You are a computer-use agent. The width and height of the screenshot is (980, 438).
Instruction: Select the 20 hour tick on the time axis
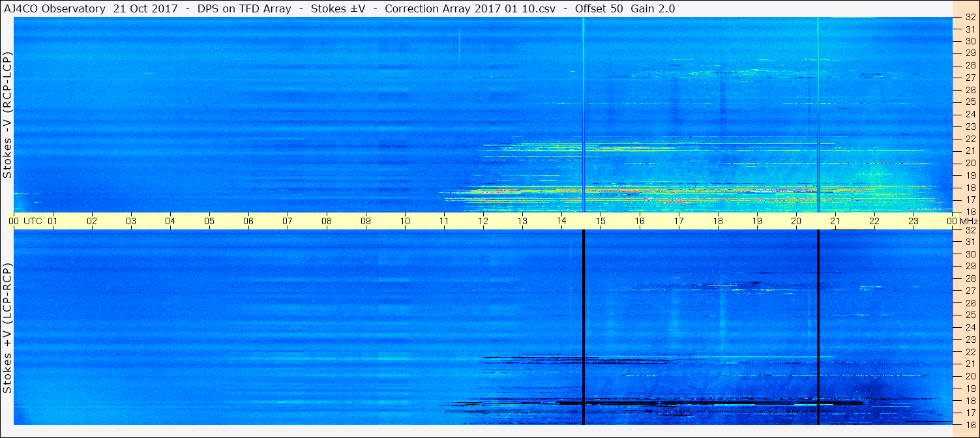click(x=796, y=221)
